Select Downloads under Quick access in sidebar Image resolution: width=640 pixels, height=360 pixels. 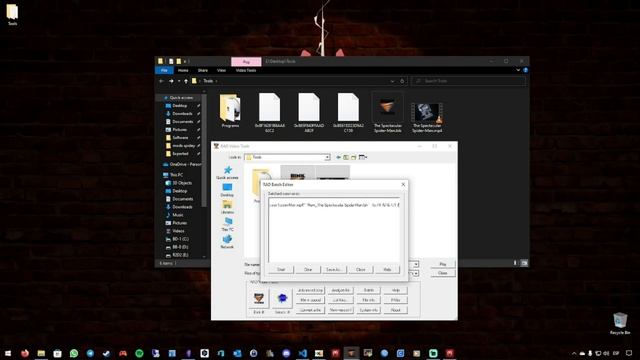182,113
